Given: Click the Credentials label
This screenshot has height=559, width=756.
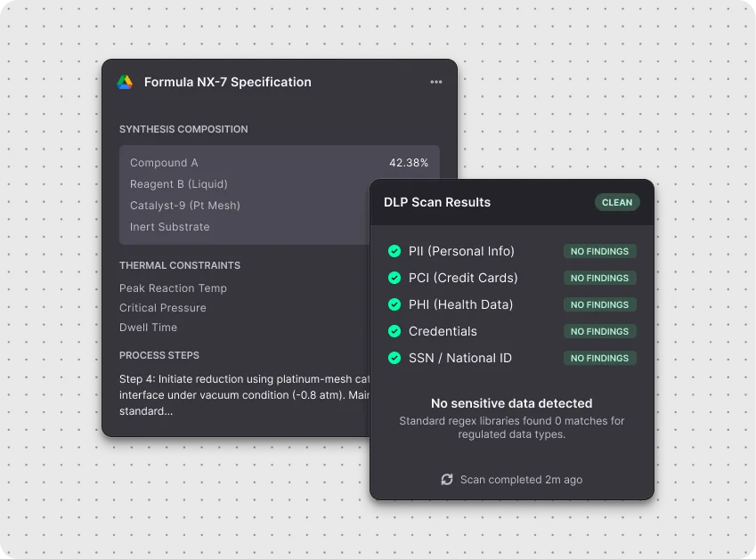Looking at the screenshot, I should [443, 331].
